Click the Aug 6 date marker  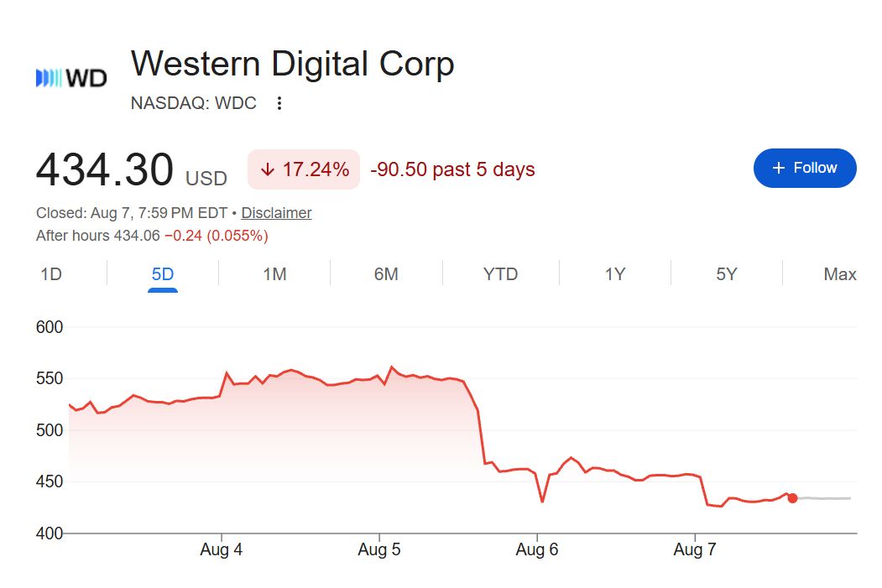pyautogui.click(x=536, y=549)
